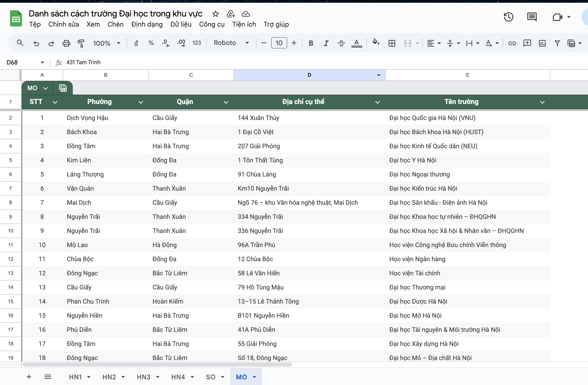Toggle bold formatting

pyautogui.click(x=311, y=43)
